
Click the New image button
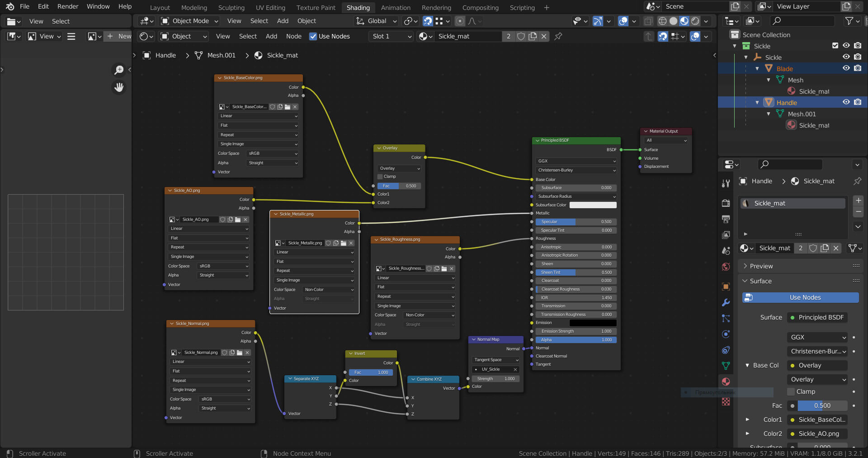pyautogui.click(x=119, y=36)
